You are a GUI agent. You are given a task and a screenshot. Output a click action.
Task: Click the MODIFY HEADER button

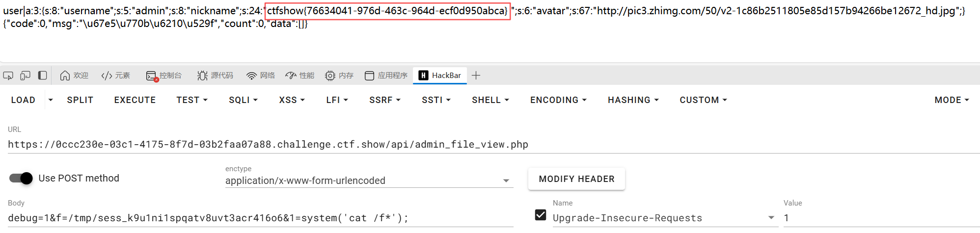click(x=576, y=179)
